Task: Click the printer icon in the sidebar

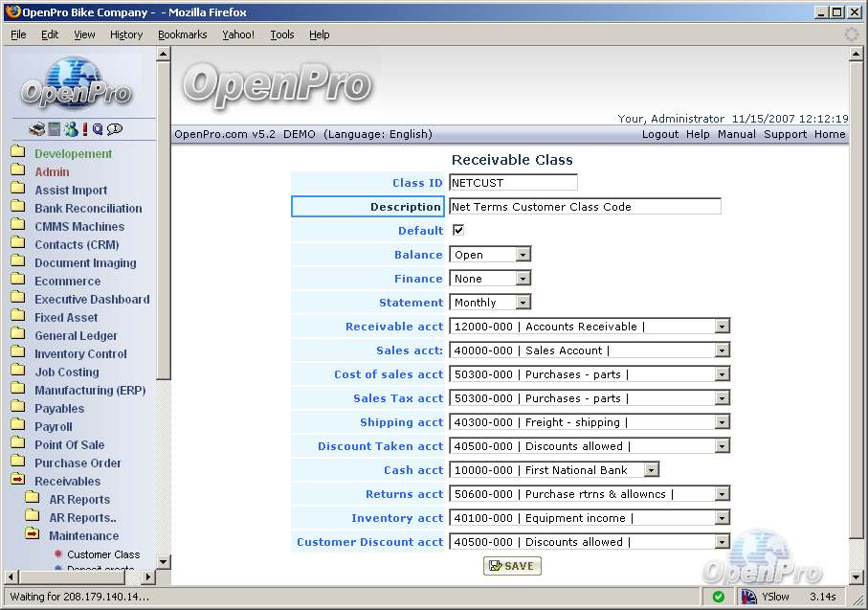Action: pyautogui.click(x=36, y=129)
